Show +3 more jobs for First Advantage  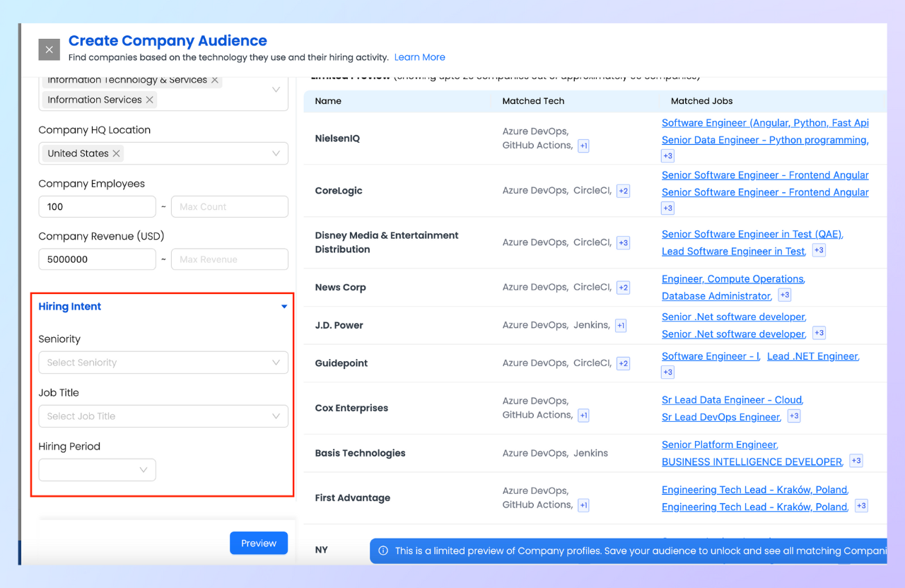(860, 506)
